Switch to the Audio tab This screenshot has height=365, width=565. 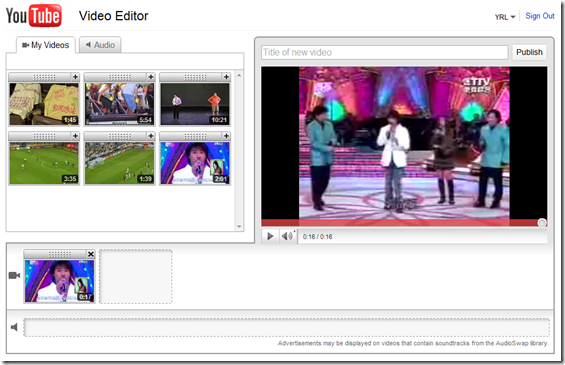click(x=100, y=45)
